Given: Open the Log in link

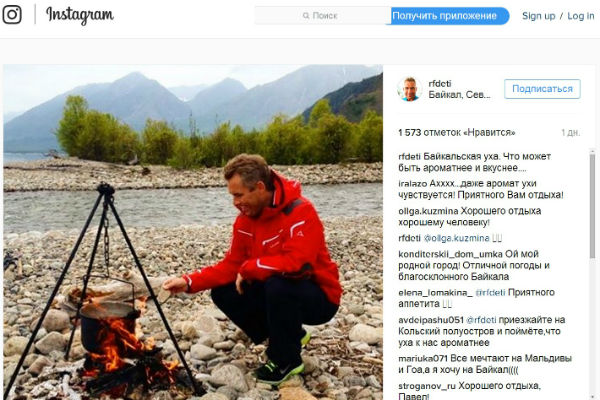Looking at the screenshot, I should click(581, 16).
